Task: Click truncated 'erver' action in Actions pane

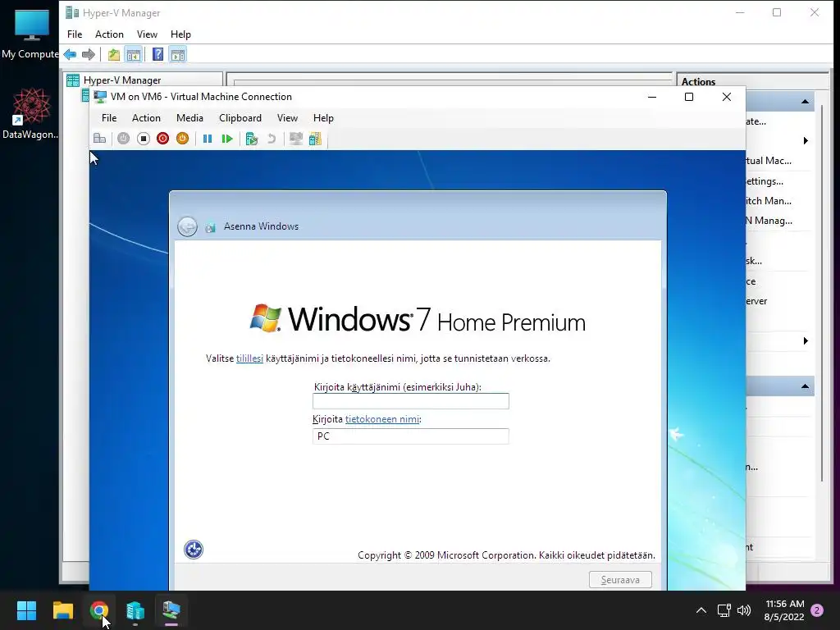Action: pos(756,301)
